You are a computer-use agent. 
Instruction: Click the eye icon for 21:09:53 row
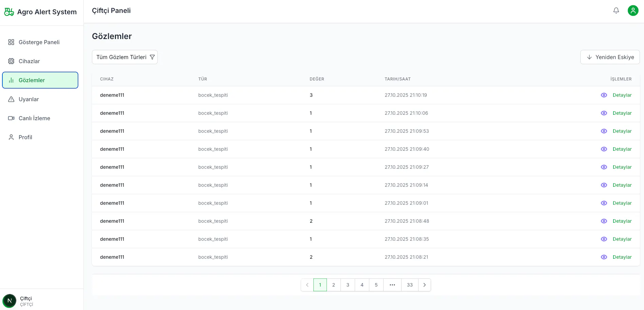click(604, 131)
